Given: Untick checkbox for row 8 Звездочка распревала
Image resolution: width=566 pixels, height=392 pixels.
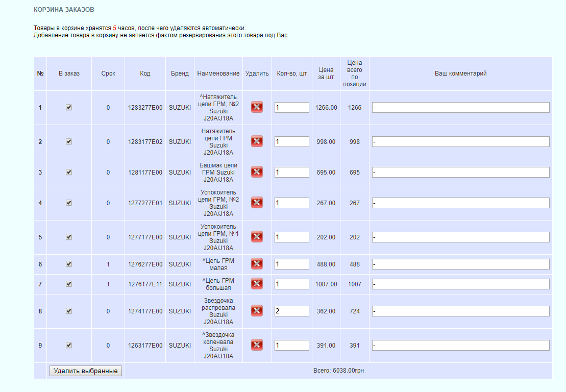Looking at the screenshot, I should pos(69,311).
